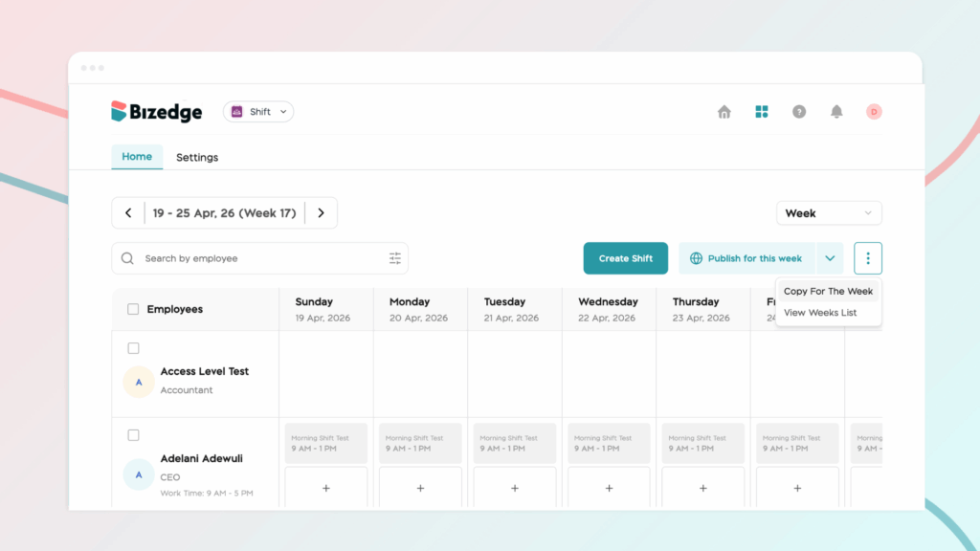The width and height of the screenshot is (980, 551).
Task: Expand the Week view dropdown
Action: pos(829,213)
